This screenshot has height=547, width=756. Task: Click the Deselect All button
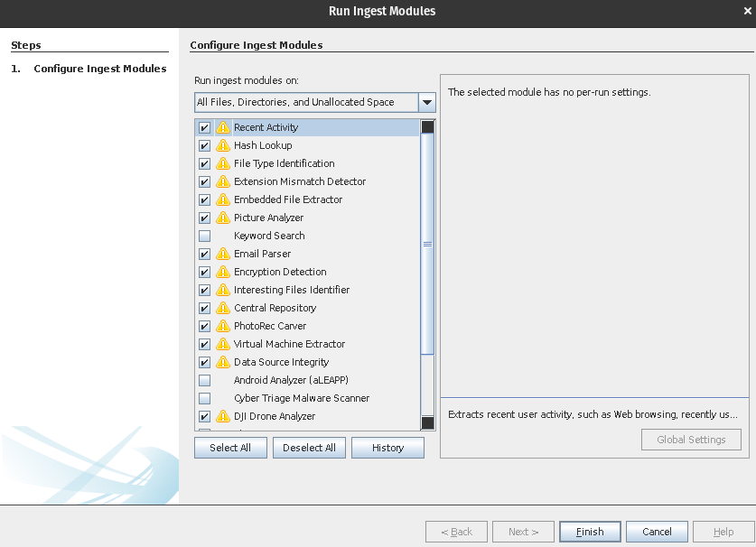[309, 448]
